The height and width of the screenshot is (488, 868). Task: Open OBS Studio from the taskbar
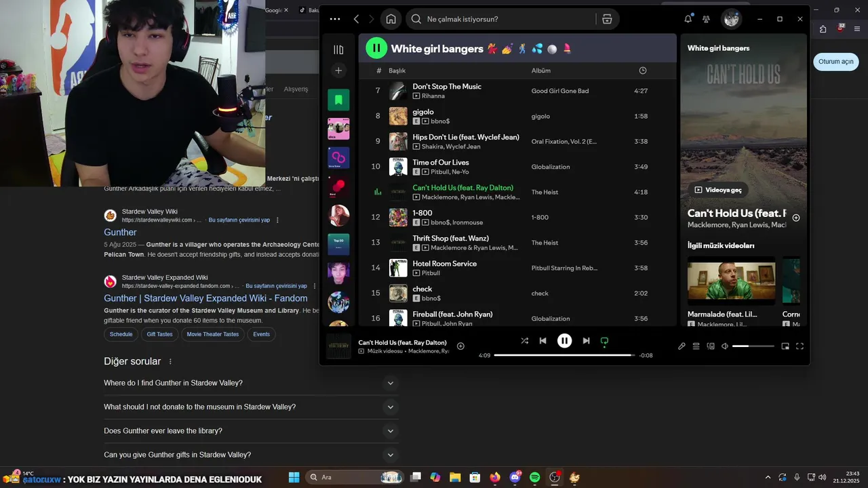point(555,477)
